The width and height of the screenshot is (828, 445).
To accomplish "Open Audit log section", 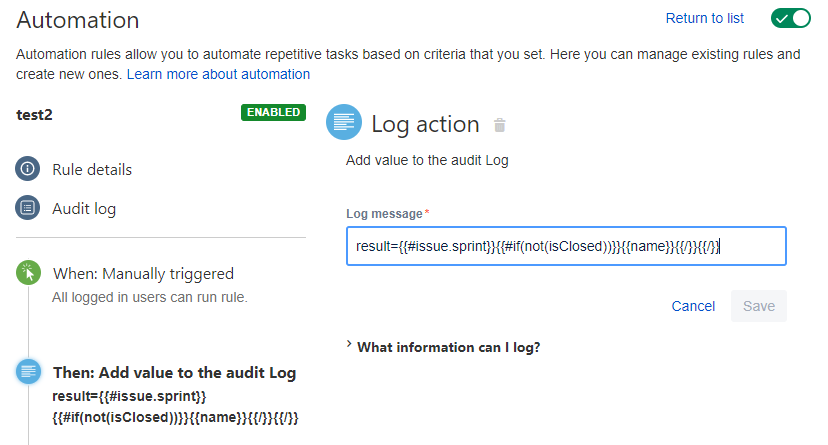I will 84,209.
